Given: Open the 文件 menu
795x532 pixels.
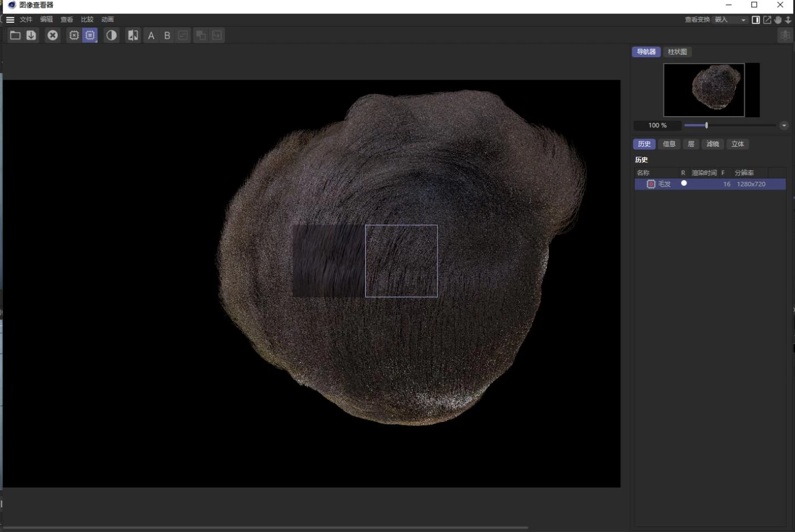Looking at the screenshot, I should coord(26,19).
